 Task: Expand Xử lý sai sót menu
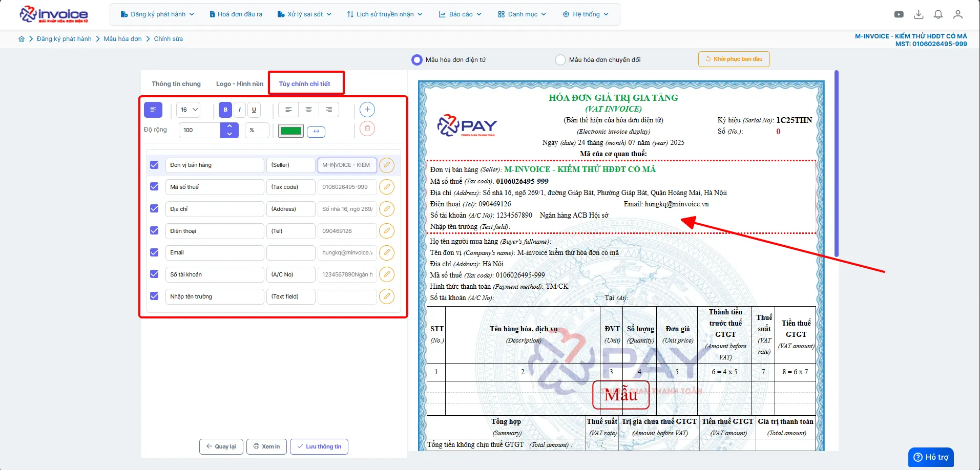click(x=304, y=14)
